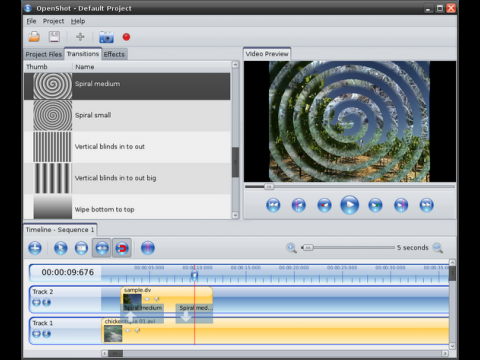This screenshot has width=480, height=360.
Task: Add a new track in timeline toolbar
Action: (35, 248)
